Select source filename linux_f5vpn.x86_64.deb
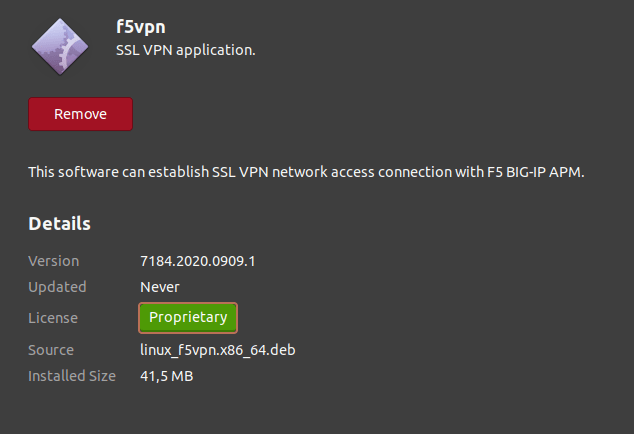The height and width of the screenshot is (434, 634). (217, 350)
